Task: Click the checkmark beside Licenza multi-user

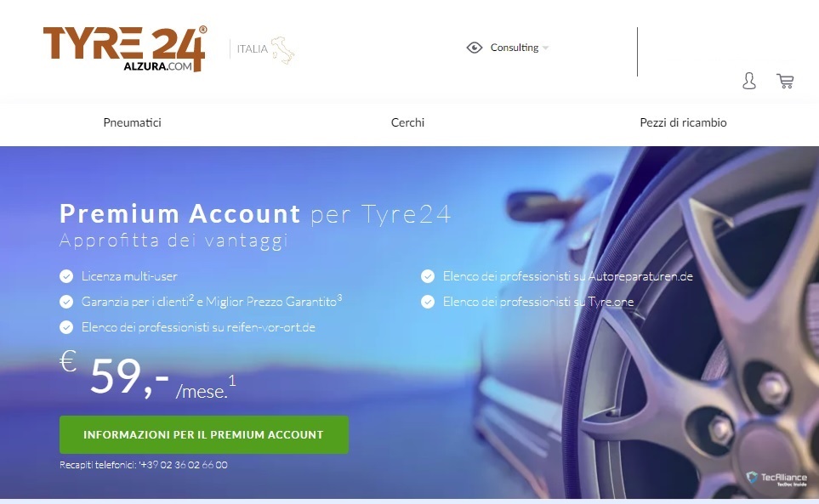Action: [x=66, y=276]
